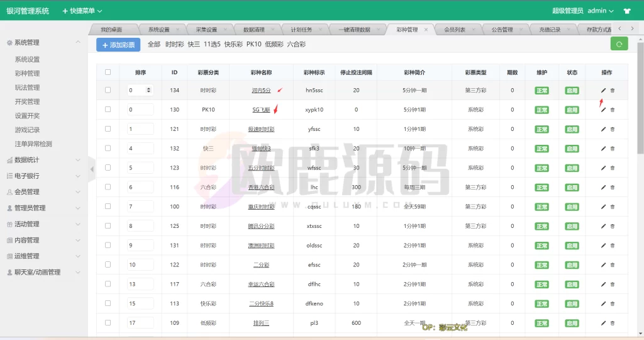644x340 pixels.
Task: Close the 彩种管理 tab
Action: [x=426, y=30]
